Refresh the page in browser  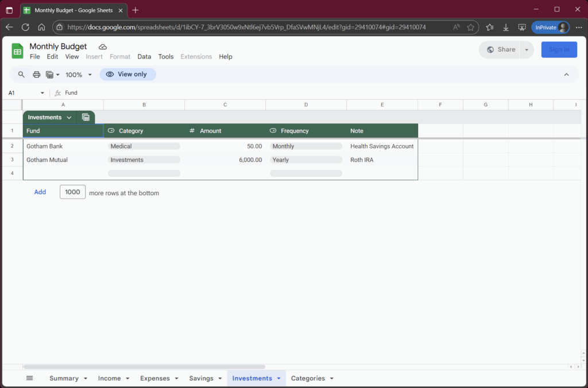(x=25, y=28)
